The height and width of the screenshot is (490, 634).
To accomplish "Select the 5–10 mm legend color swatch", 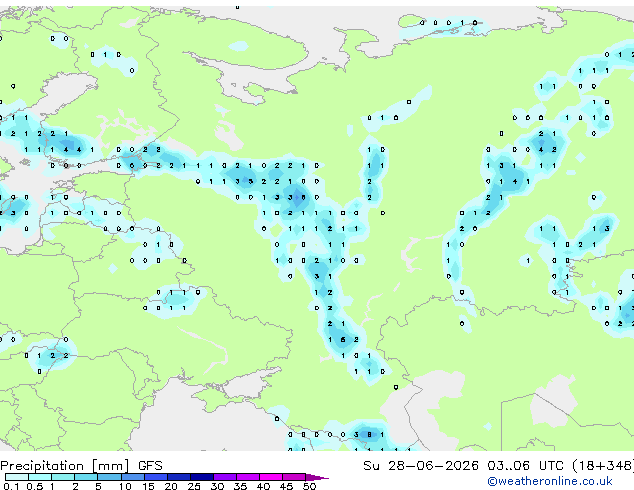I will click(109, 477).
